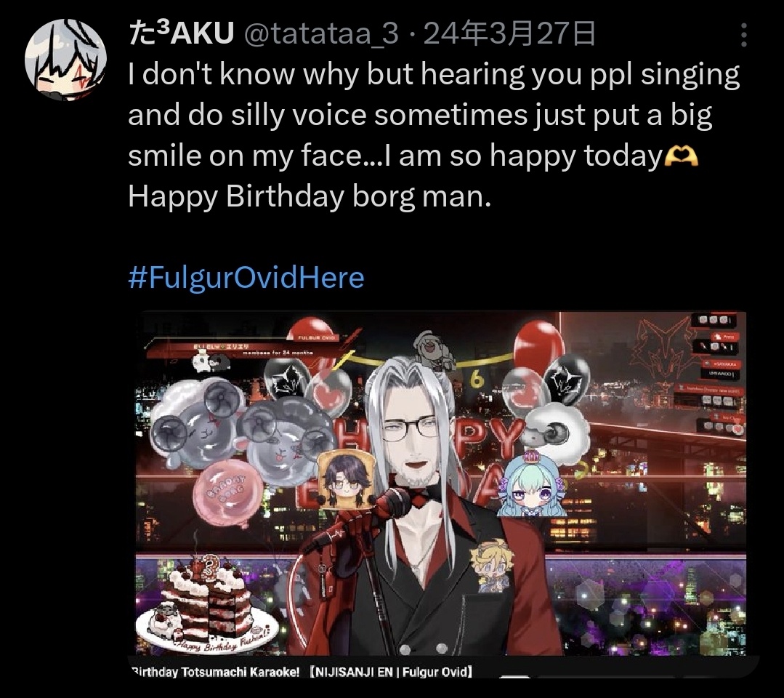Click the heart hands emoji
Viewport: 784px width, 698px height.
(681, 156)
